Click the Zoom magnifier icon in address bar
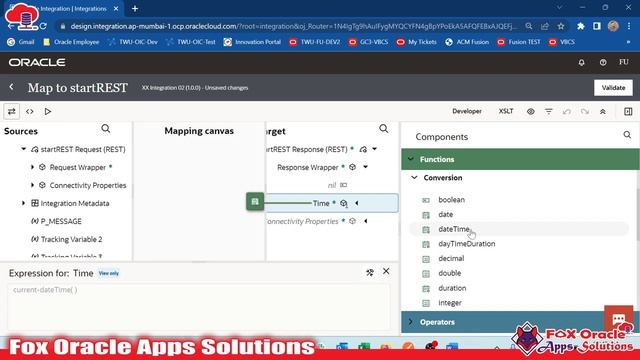The height and width of the screenshot is (360, 640). [x=529, y=26]
